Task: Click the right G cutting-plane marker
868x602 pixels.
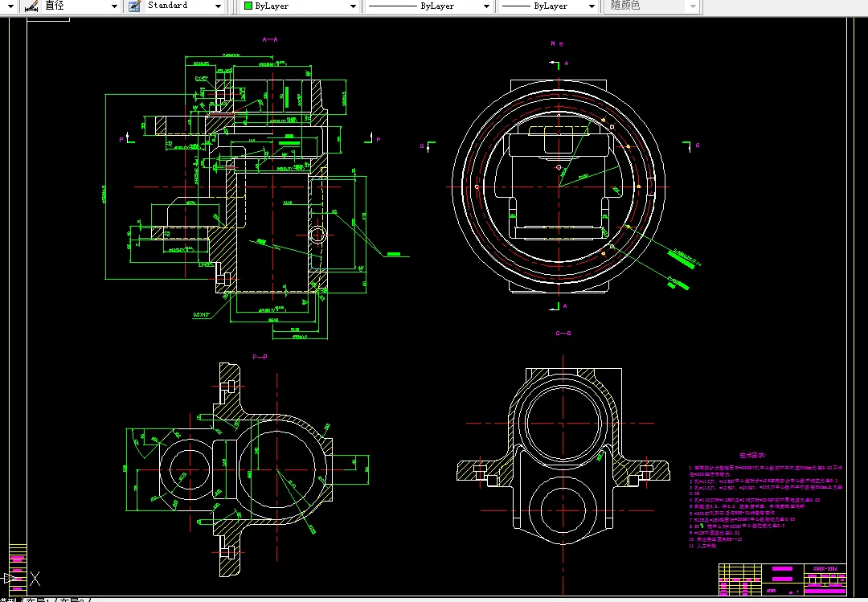Action: tap(690, 145)
